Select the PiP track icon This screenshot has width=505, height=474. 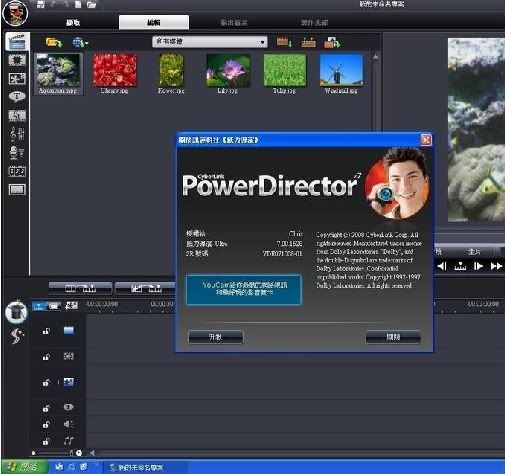[x=69, y=382]
